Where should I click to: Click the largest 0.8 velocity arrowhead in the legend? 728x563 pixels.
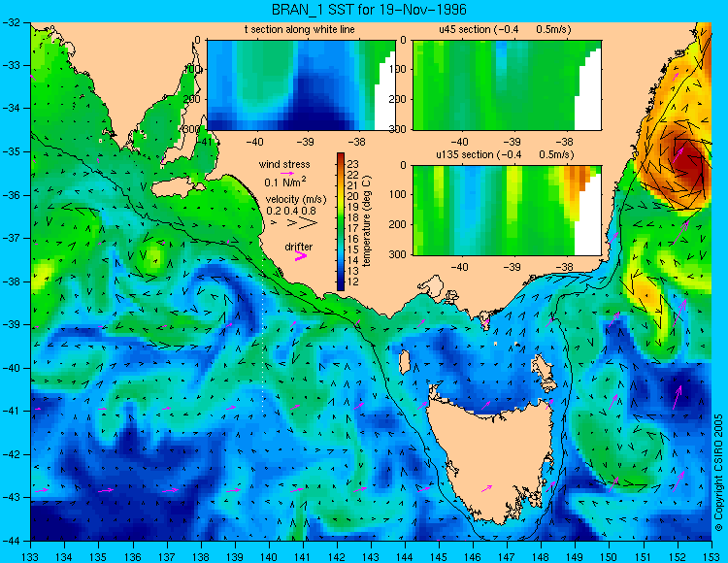point(308,223)
